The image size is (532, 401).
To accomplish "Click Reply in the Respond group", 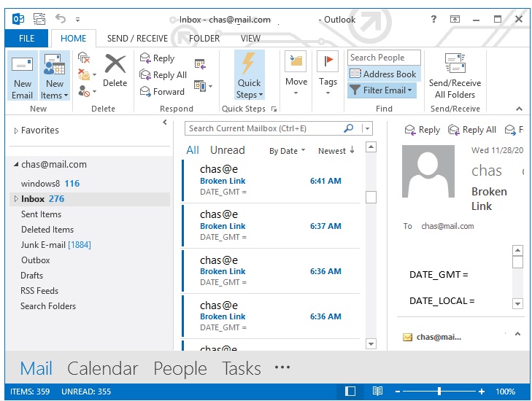I will pos(157,58).
